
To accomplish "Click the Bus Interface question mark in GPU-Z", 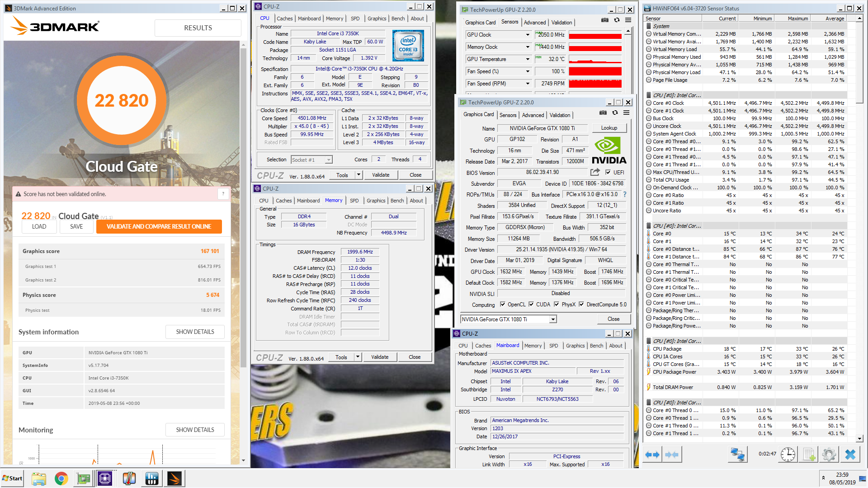I will click(x=625, y=194).
